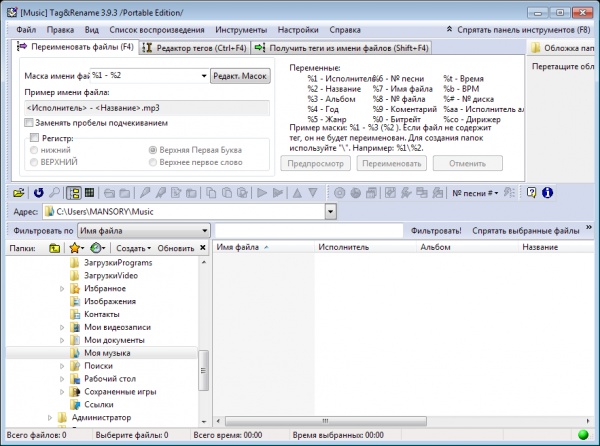The image size is (600, 446).
Task: Enable 'Заменять пробелы подчеркиванием' checkbox
Action: coord(28,122)
